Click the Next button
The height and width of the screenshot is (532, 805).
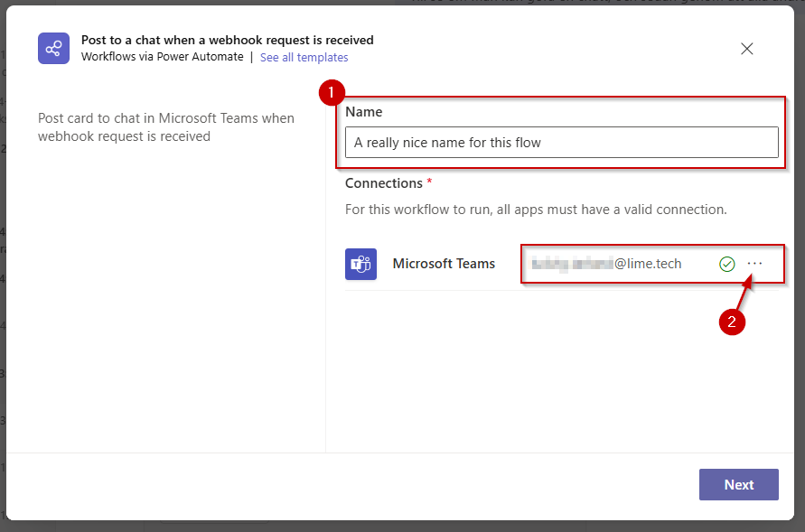pyautogui.click(x=739, y=484)
